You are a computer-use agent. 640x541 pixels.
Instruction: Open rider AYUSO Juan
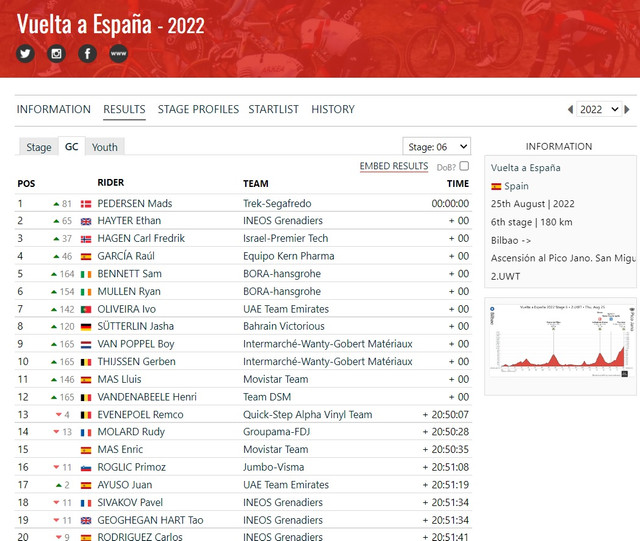pos(124,485)
